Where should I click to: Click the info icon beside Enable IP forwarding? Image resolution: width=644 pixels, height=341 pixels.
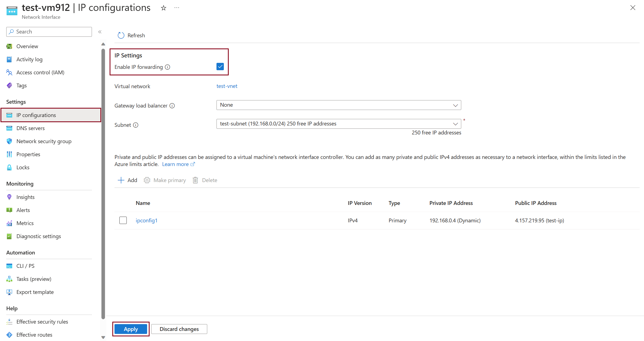point(168,67)
